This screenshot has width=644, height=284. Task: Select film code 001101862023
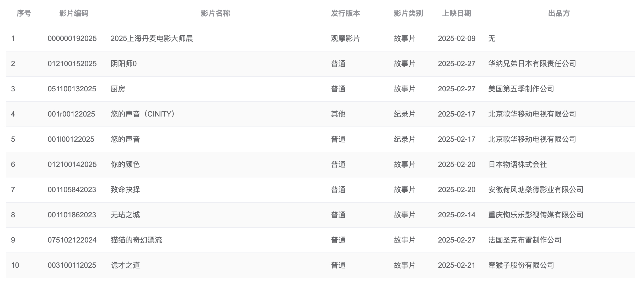pos(72,215)
